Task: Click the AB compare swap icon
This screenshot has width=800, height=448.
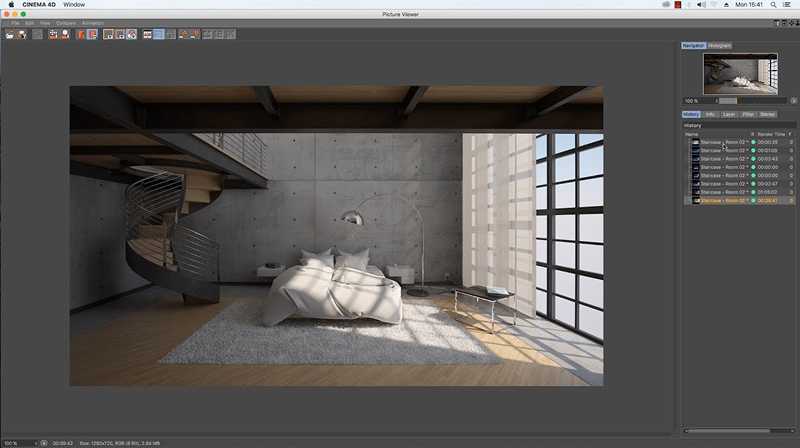Action: [x=147, y=34]
